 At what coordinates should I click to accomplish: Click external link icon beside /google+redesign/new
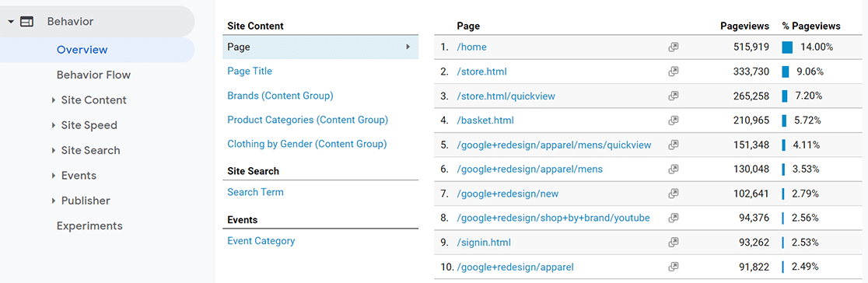(673, 194)
